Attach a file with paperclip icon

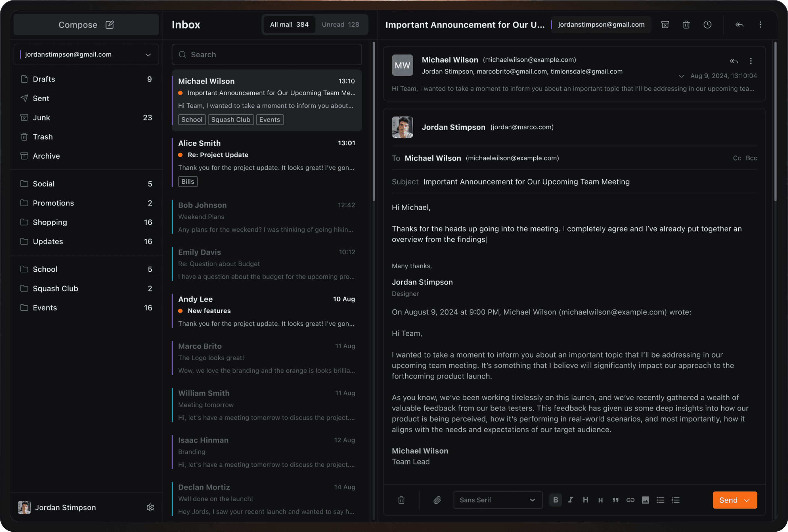click(x=437, y=500)
